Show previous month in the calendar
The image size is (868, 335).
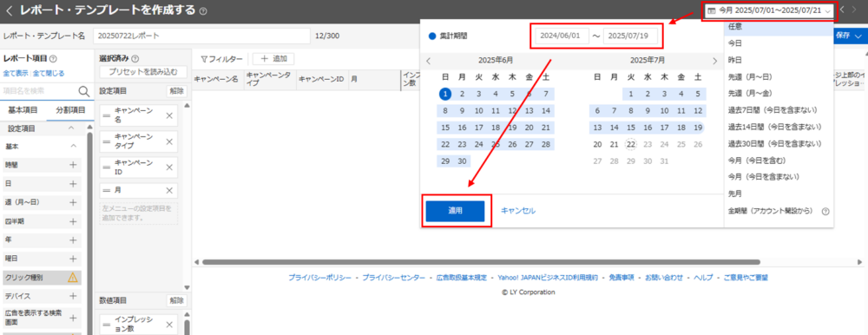point(429,61)
